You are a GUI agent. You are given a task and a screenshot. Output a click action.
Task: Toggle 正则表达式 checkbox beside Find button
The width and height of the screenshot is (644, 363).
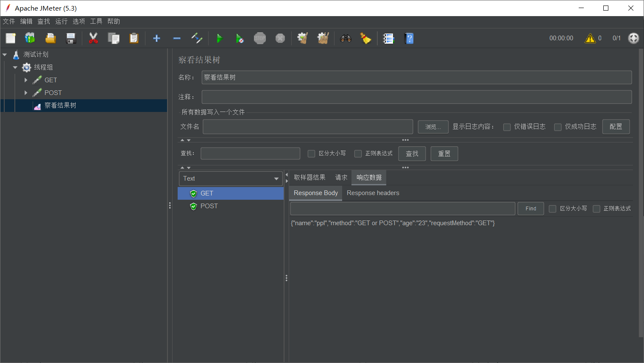pos(596,209)
